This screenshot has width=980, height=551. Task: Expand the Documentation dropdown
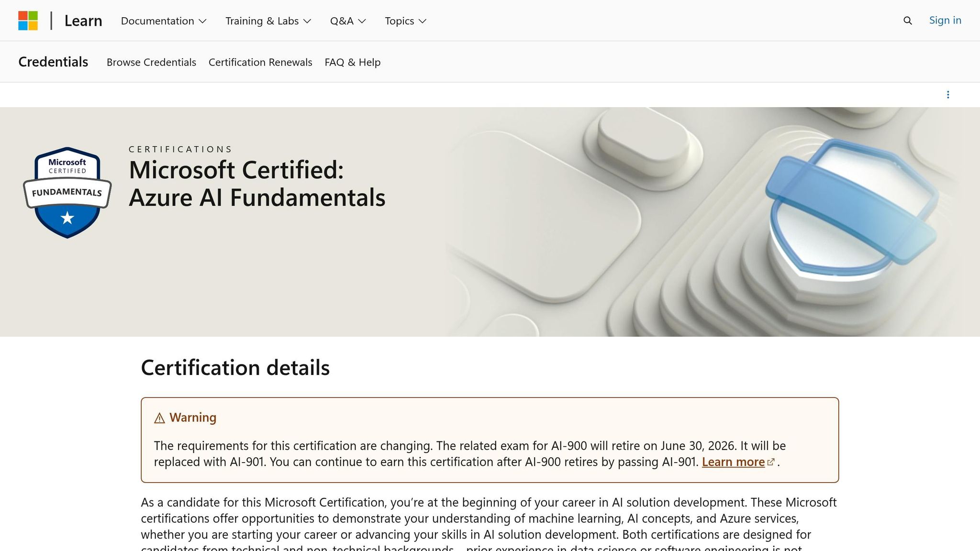point(164,21)
